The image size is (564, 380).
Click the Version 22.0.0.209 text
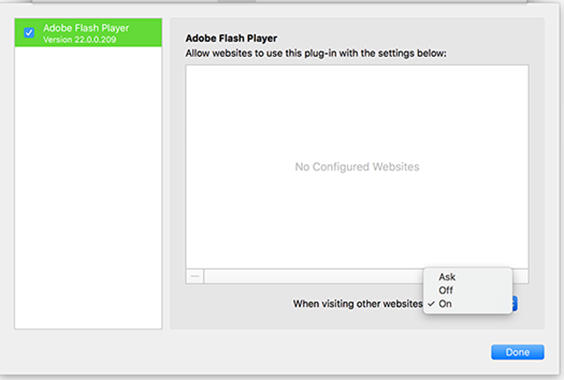point(79,40)
